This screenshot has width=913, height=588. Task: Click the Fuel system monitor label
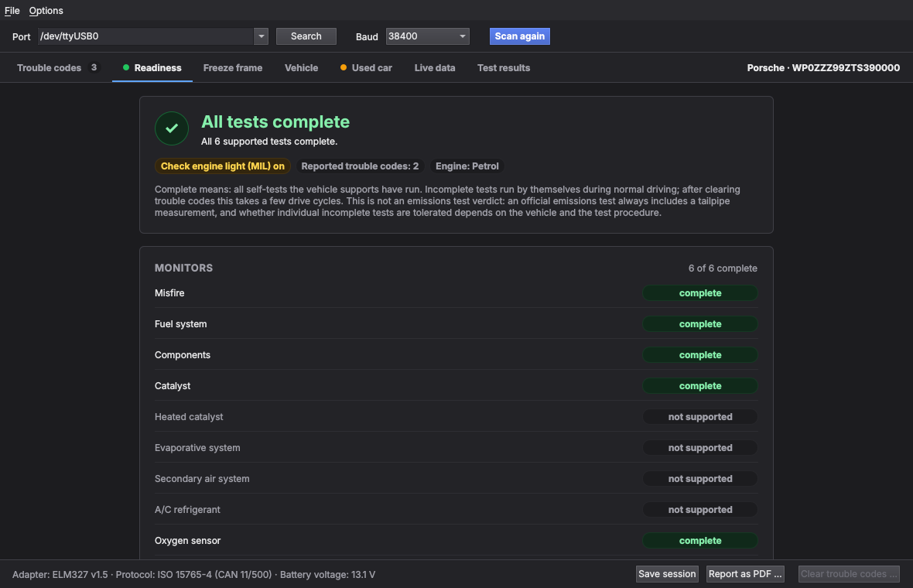[180, 323]
